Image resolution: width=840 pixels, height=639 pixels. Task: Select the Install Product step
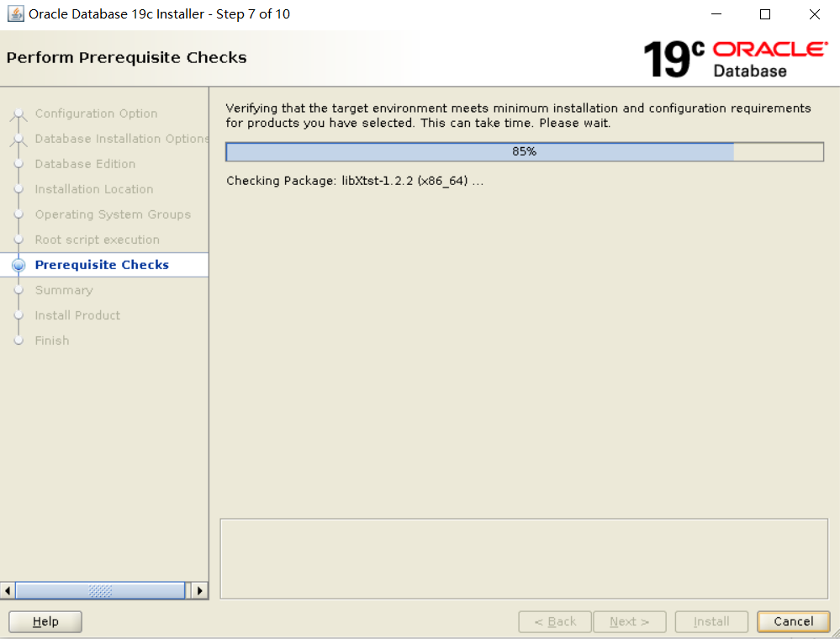[x=77, y=315]
